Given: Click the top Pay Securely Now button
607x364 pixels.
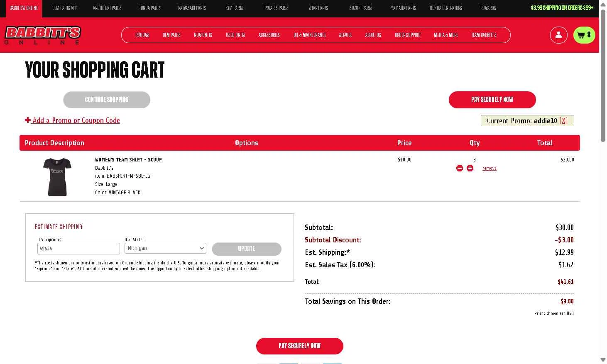Looking at the screenshot, I should click(492, 100).
